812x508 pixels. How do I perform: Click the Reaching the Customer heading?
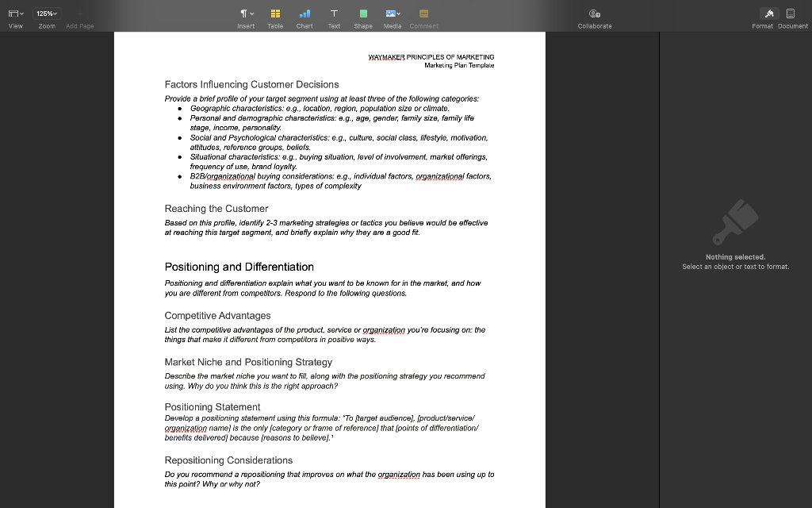pyautogui.click(x=216, y=208)
